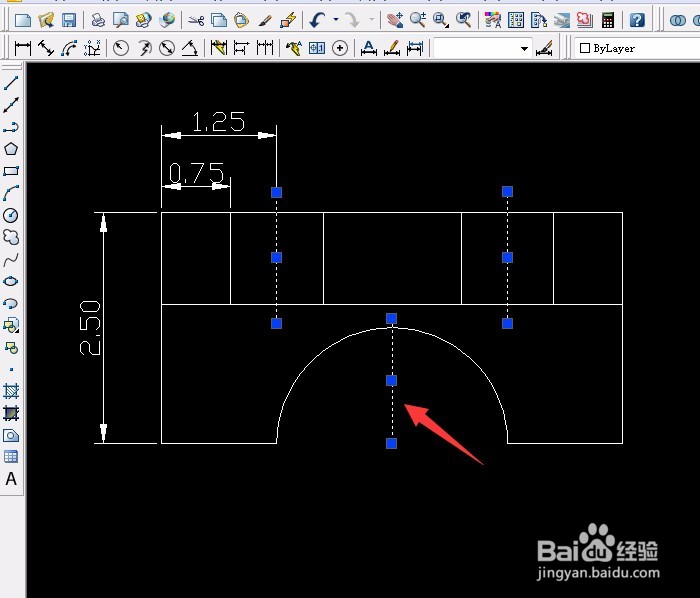Select the Rectangle tool

pyautogui.click(x=11, y=171)
